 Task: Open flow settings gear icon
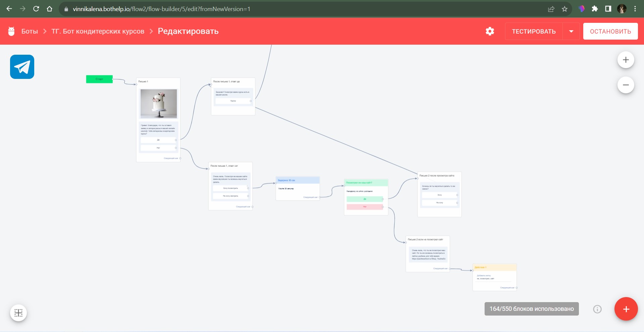[490, 31]
